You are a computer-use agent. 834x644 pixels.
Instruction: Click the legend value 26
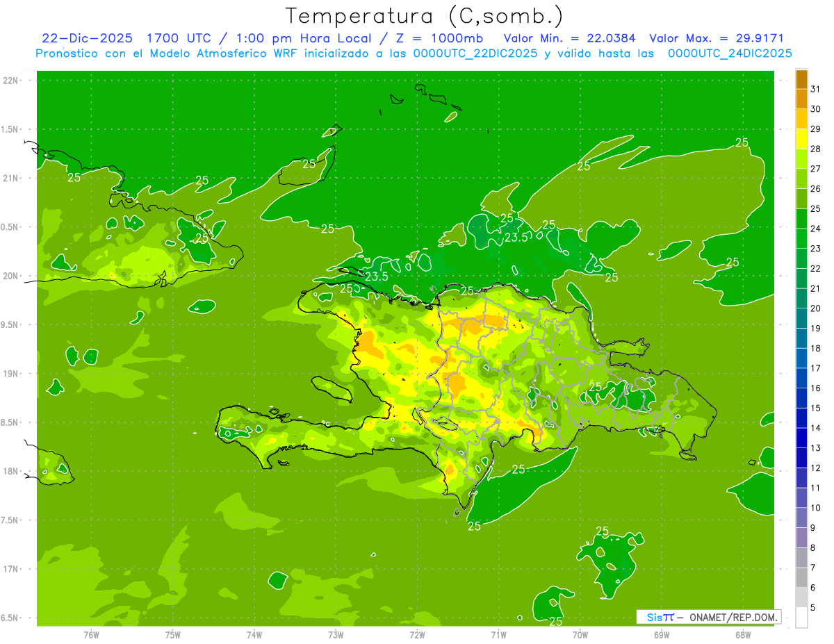(816, 188)
